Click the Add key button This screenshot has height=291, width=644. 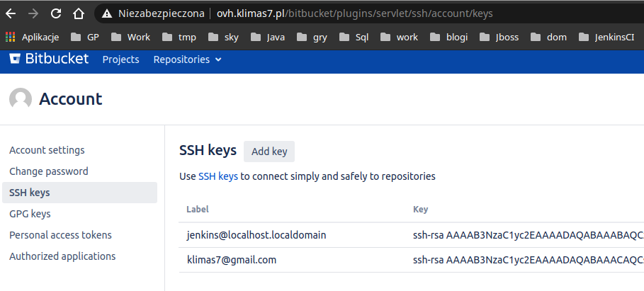269,152
